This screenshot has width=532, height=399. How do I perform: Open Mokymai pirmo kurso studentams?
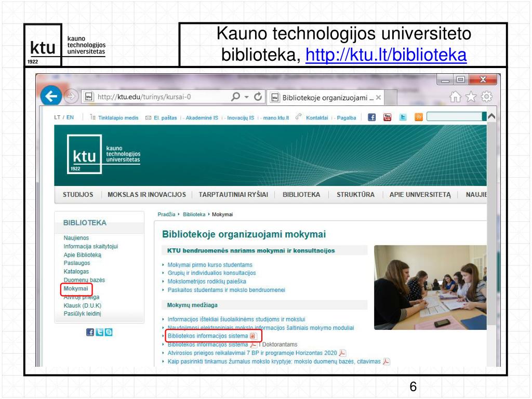point(210,264)
